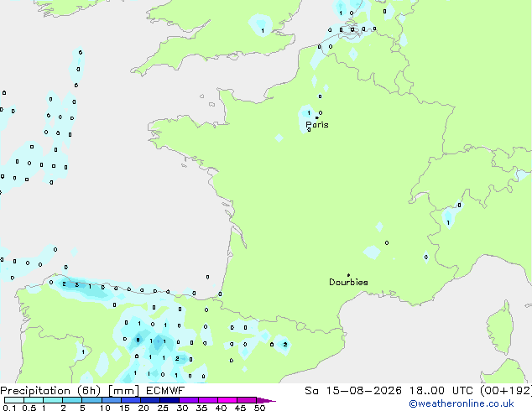Click the '[mm]' unit label
The image size is (532, 411).
click(x=123, y=391)
